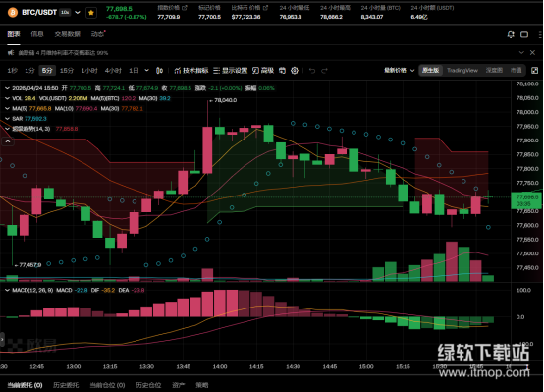Click the collapse-all indicators up arrow button
Image resolution: width=544 pixels, height=392 pixels.
8,141
